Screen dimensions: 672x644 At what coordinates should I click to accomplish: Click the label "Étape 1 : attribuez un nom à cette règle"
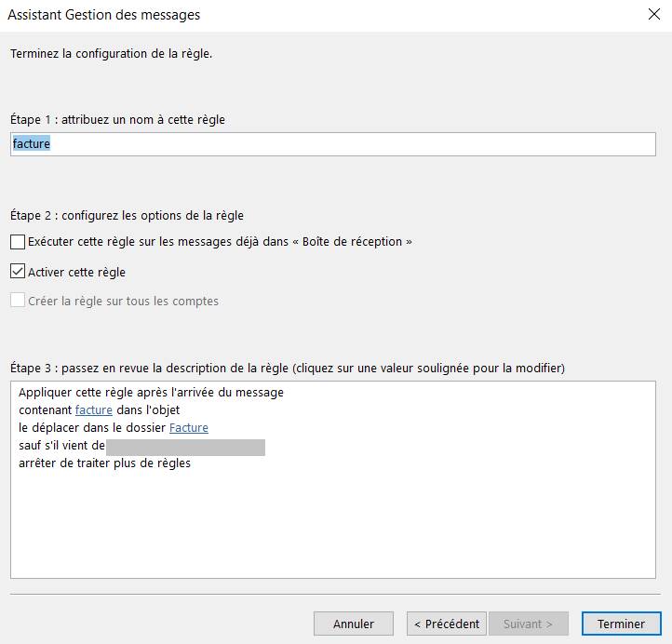point(117,119)
